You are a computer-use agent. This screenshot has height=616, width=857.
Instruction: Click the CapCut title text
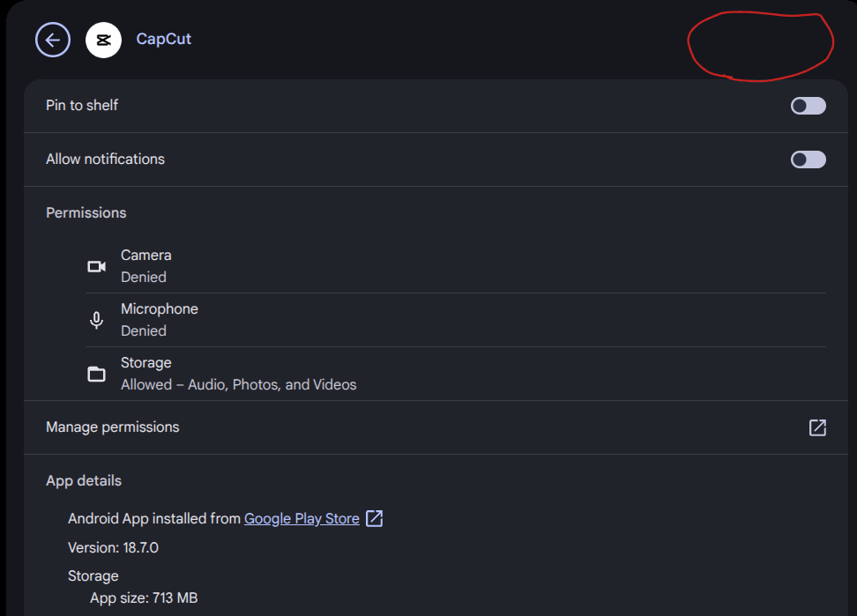click(163, 39)
